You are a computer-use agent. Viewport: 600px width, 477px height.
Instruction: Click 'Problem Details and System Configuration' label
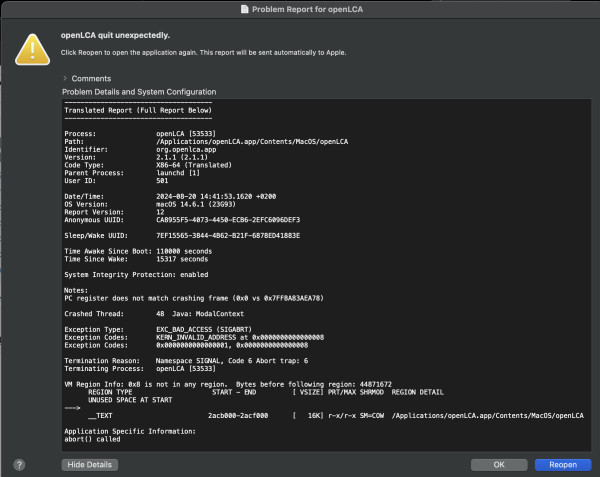pyautogui.click(x=139, y=92)
